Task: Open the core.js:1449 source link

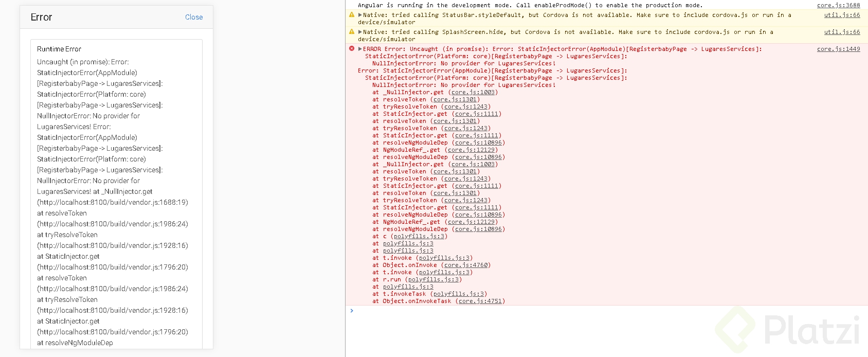Action: (838, 49)
